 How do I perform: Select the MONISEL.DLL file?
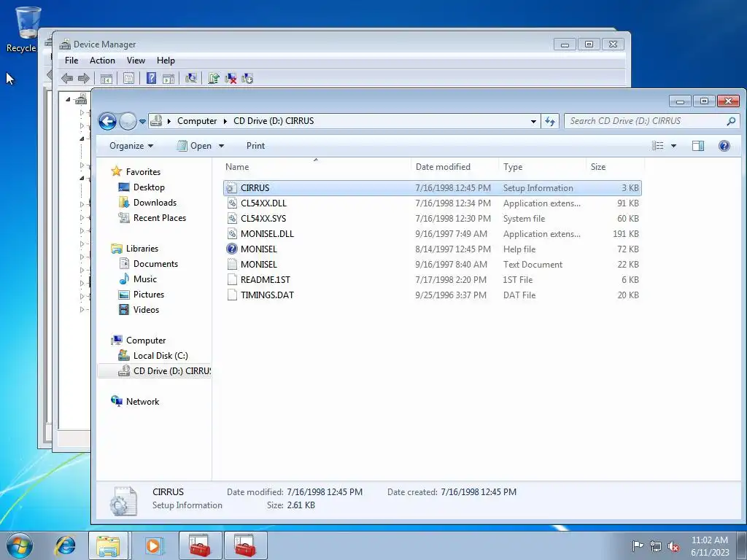pos(432,234)
